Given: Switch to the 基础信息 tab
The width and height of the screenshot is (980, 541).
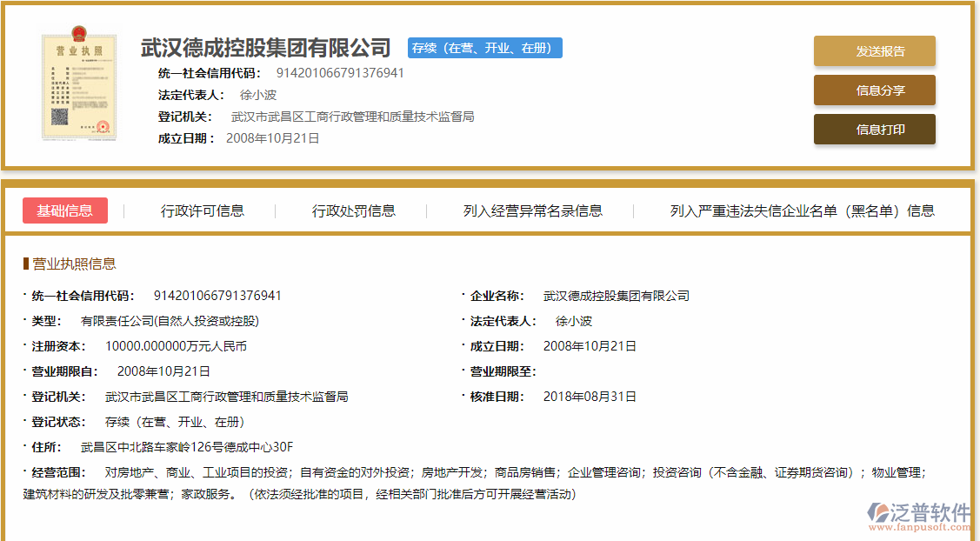Looking at the screenshot, I should coord(65,210).
